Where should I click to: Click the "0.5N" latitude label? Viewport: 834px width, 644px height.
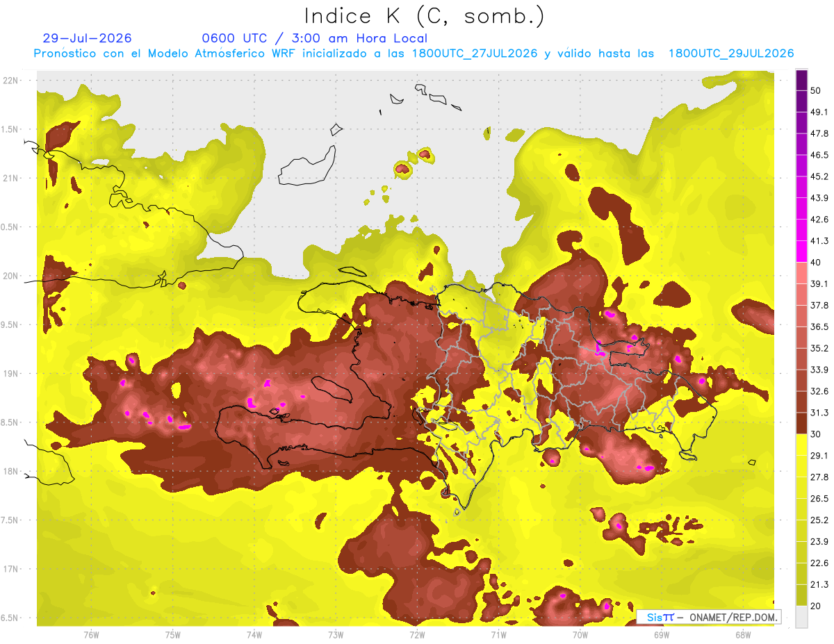10,227
